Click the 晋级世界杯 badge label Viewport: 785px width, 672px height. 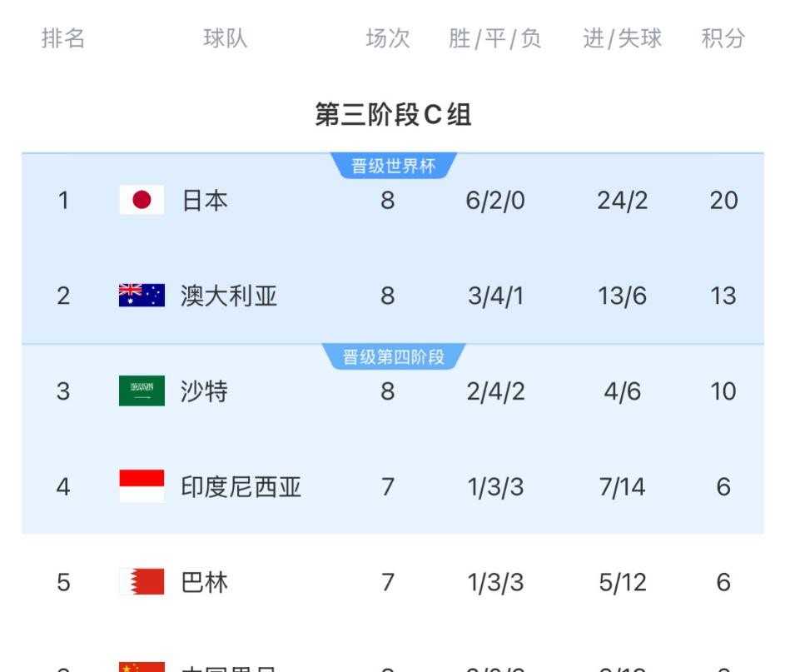pyautogui.click(x=393, y=166)
